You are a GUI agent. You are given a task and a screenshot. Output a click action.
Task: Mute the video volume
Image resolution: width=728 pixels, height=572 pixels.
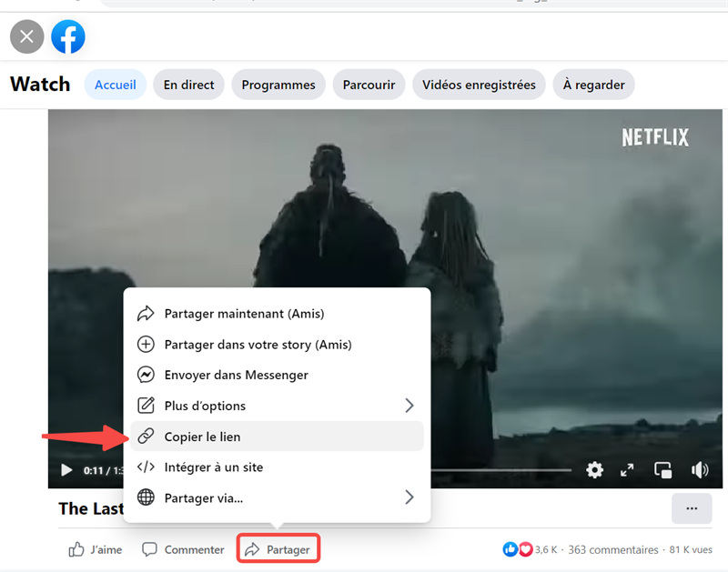(x=700, y=470)
